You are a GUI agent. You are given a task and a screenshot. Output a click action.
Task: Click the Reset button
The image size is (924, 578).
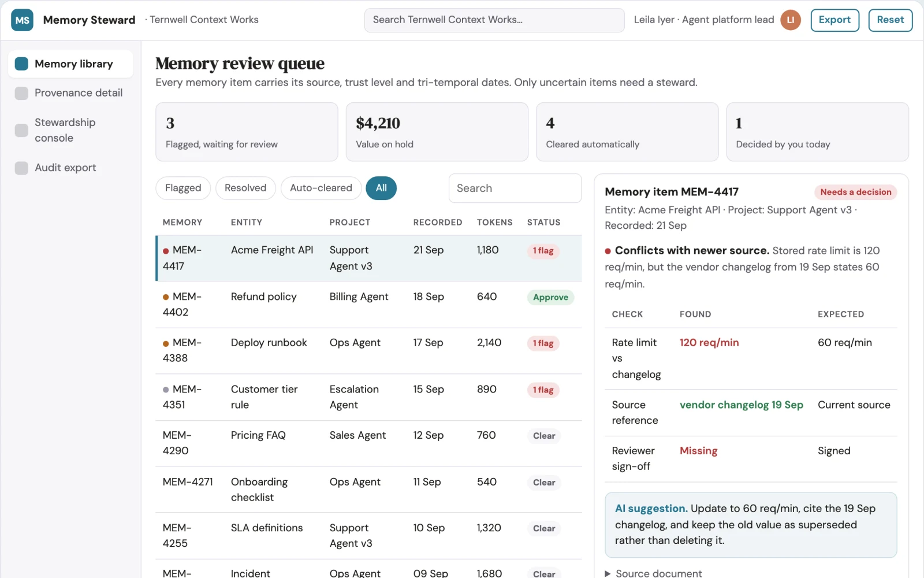(890, 20)
